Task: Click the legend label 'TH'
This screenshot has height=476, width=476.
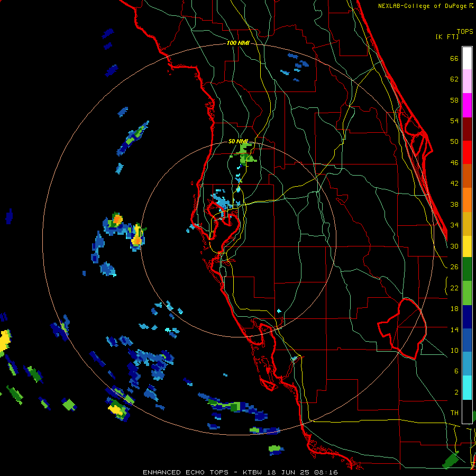Action: 454,413
